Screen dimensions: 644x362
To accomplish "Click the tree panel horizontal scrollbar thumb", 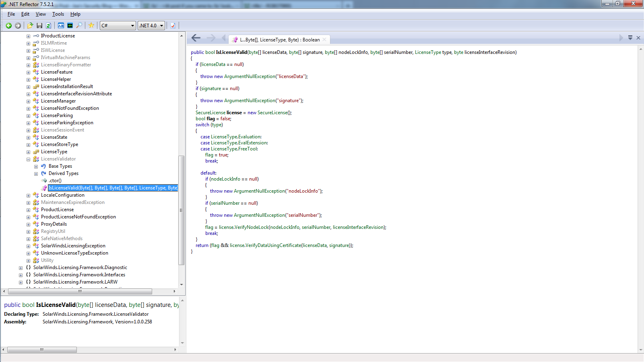I will click(x=80, y=291).
